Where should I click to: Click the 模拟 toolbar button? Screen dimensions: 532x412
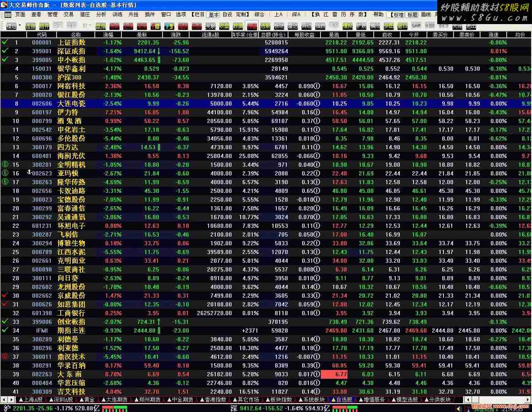coord(347,26)
